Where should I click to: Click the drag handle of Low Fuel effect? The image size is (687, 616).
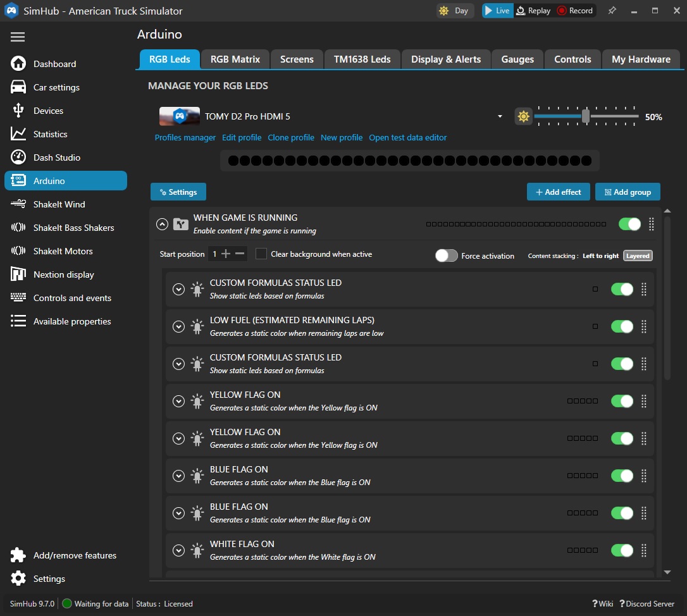click(644, 326)
